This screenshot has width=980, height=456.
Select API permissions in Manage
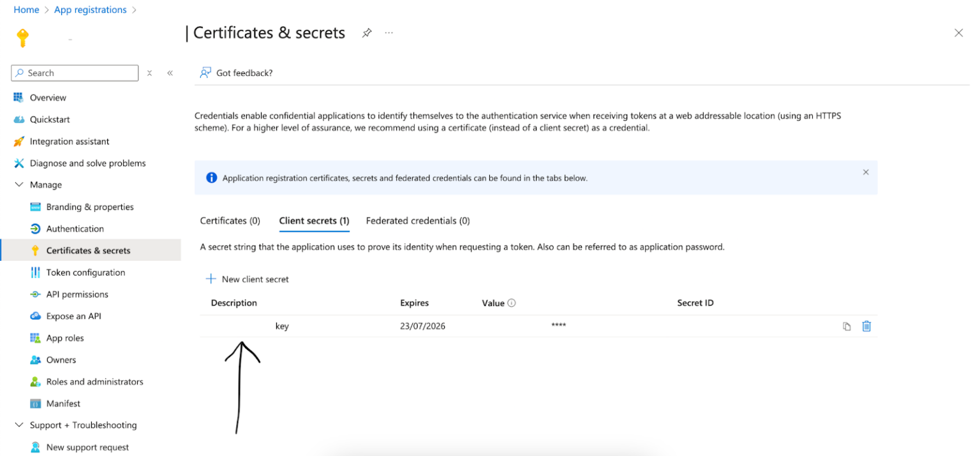[35, 294]
